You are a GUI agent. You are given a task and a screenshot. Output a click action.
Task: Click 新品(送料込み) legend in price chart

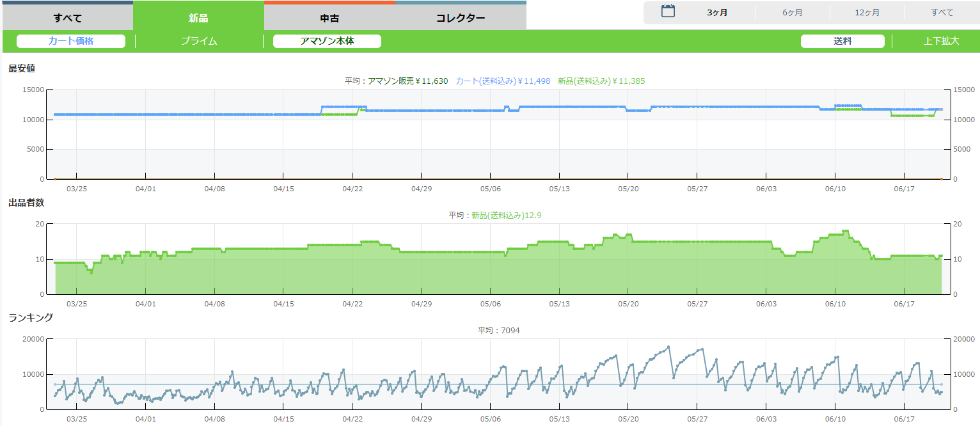tap(601, 81)
